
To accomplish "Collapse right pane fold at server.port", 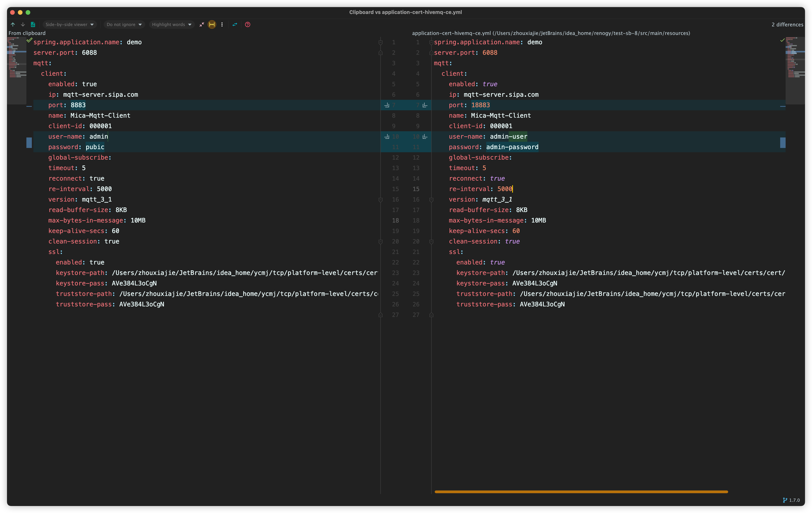I will pyautogui.click(x=431, y=53).
